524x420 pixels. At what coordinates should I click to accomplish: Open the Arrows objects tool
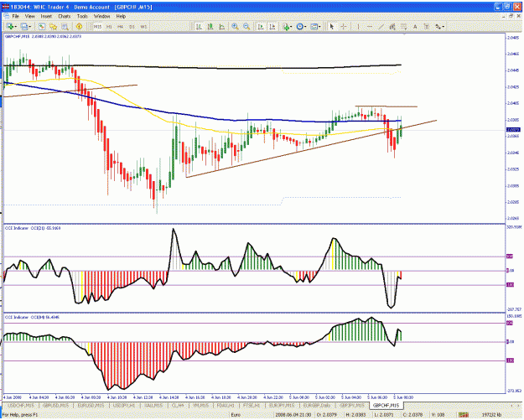click(x=438, y=26)
